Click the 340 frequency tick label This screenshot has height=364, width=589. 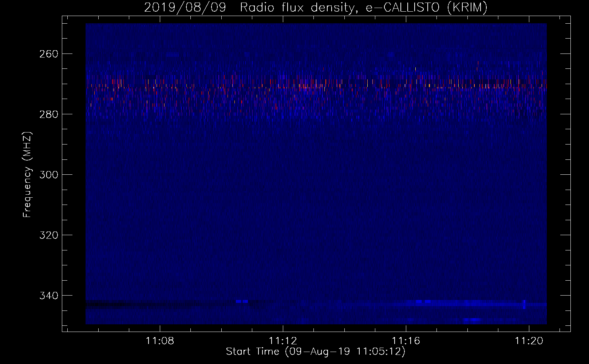point(48,296)
